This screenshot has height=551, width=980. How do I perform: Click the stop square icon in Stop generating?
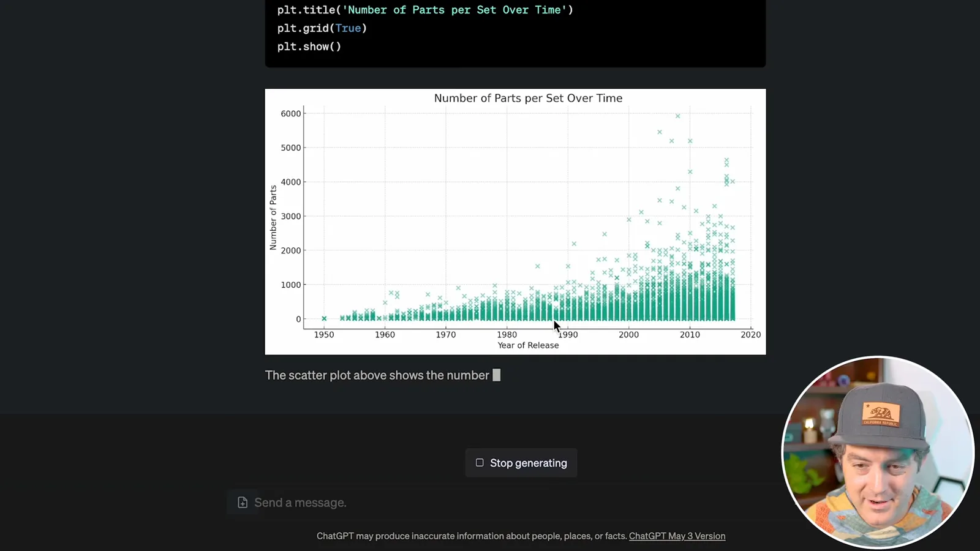coord(480,463)
